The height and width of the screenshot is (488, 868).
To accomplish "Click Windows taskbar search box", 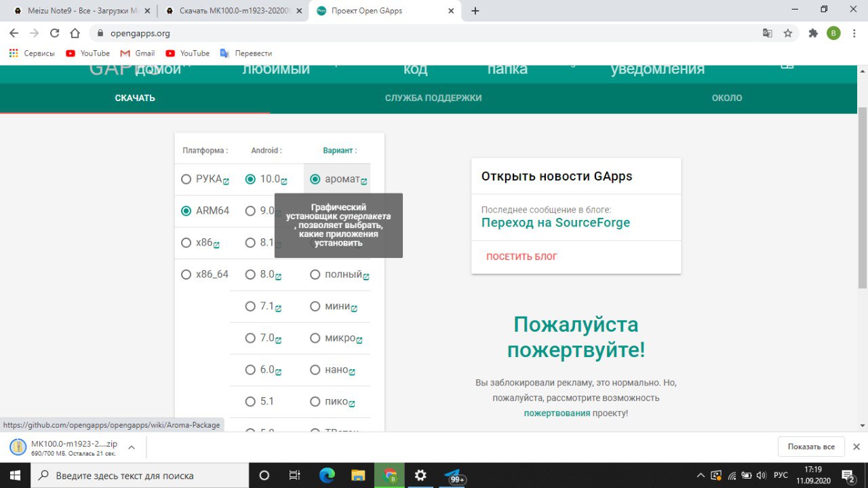I will [x=140, y=475].
